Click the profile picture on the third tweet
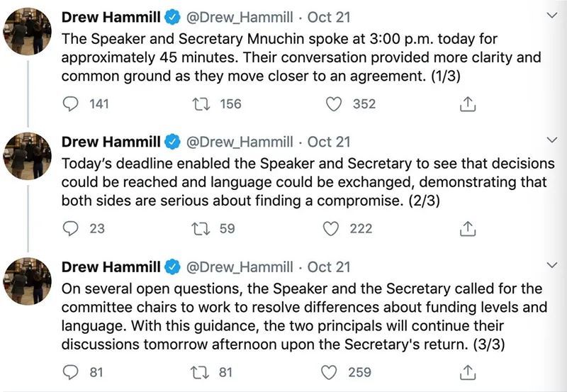Viewport: 567px width, 392px height. [x=28, y=281]
